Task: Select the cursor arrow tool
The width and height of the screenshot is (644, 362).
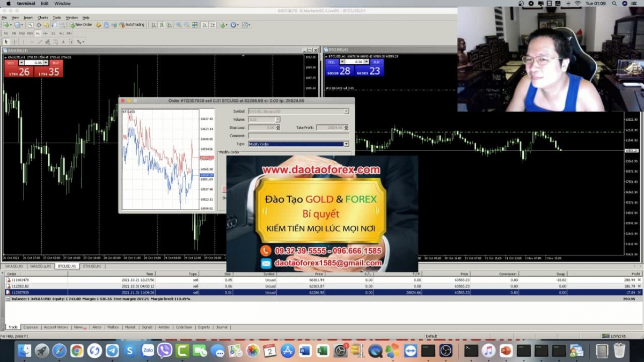Action: click(x=6, y=41)
